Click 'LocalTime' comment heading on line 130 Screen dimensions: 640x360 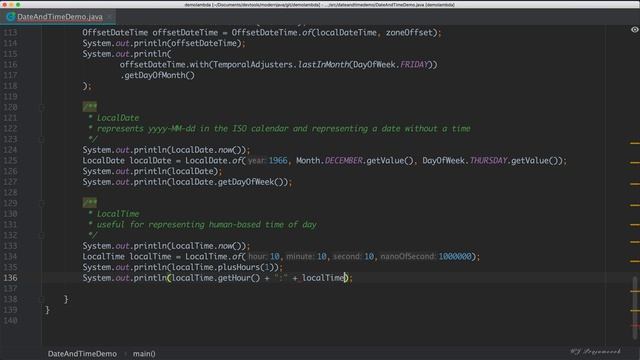(x=118, y=214)
